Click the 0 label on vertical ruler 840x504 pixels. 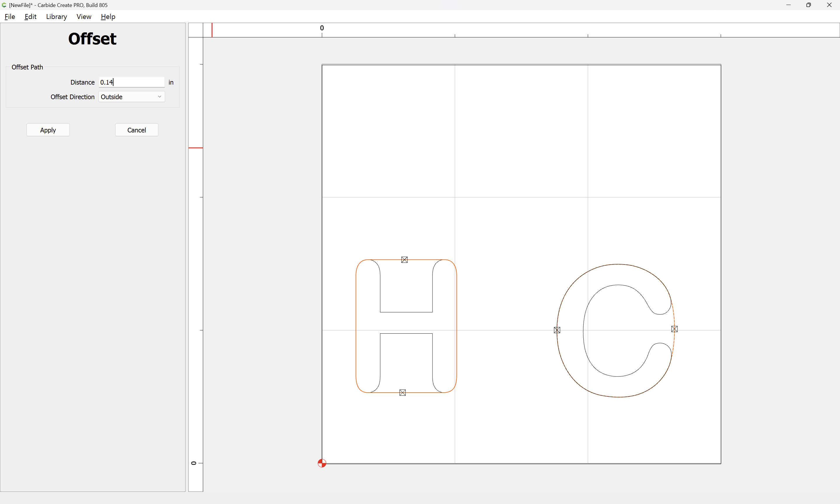[194, 463]
